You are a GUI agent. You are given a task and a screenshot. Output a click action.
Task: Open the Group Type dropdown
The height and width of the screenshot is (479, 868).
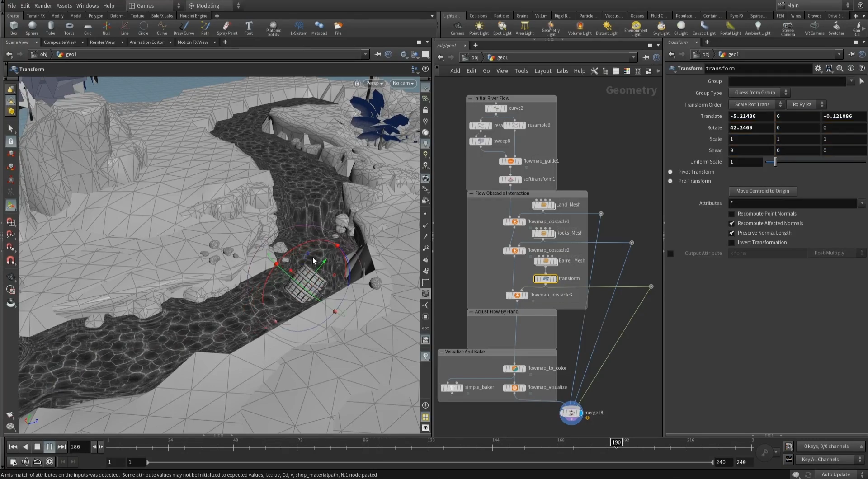click(759, 93)
